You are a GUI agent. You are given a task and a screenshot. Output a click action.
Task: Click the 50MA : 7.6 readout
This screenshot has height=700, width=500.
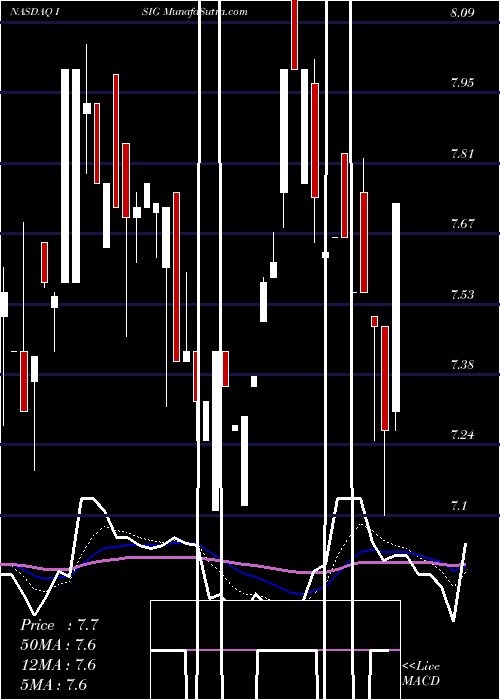point(58,645)
